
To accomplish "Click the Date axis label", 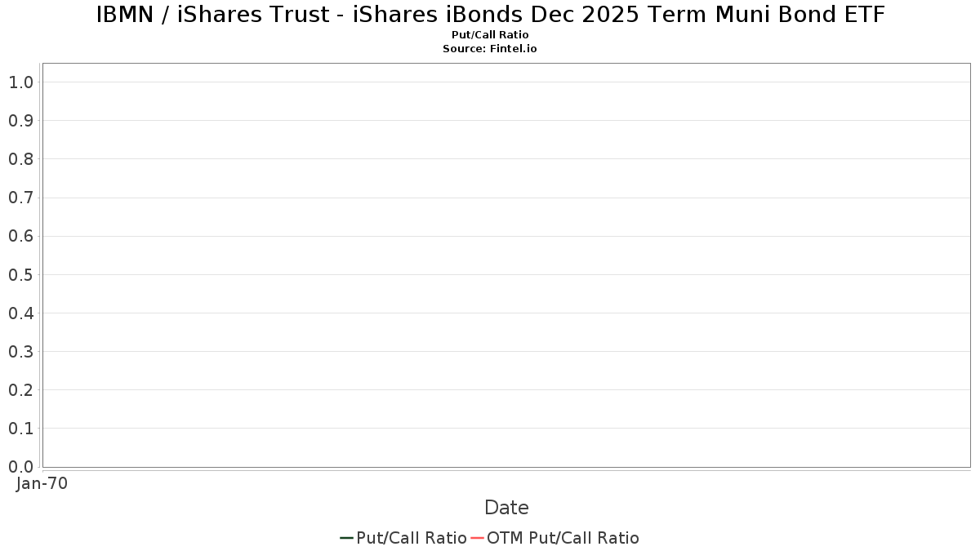I will 506,508.
